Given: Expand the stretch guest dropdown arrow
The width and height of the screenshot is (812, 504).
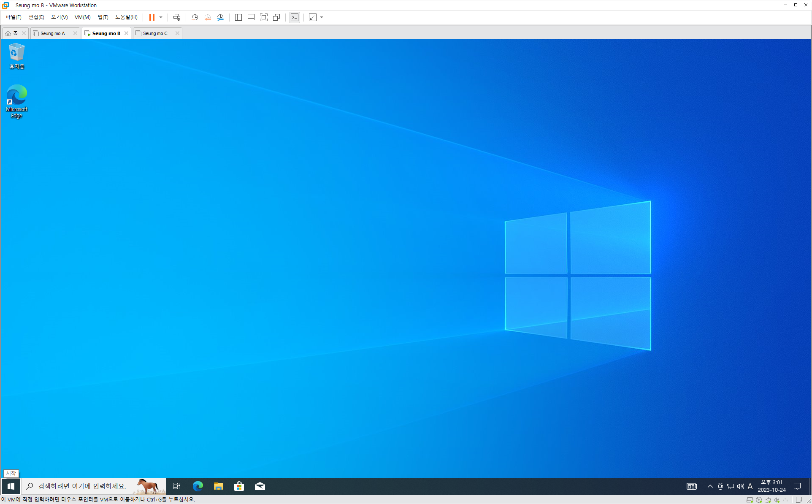Looking at the screenshot, I should (322, 17).
